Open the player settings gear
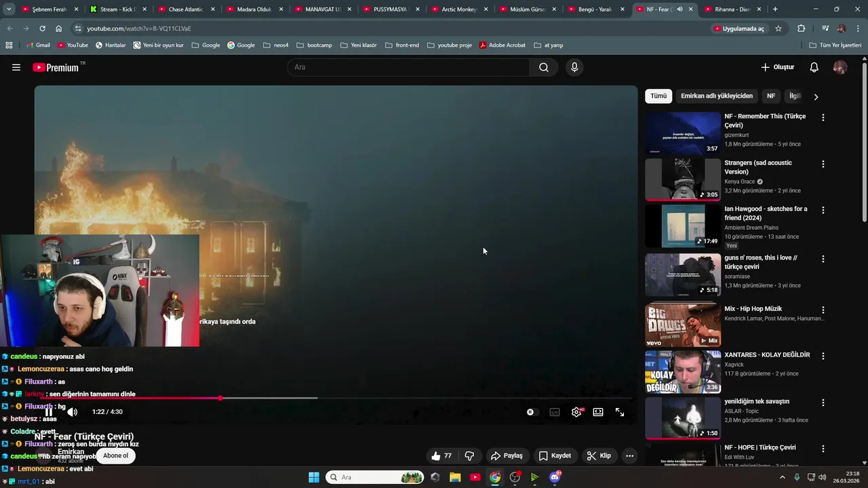Image resolution: width=868 pixels, height=488 pixels. coord(576,412)
